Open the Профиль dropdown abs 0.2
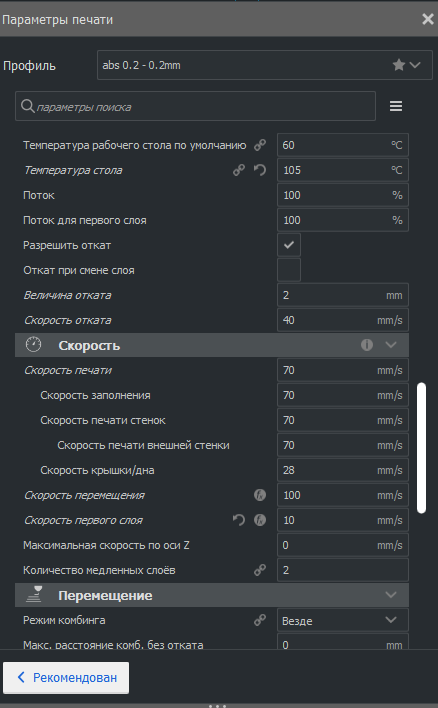Viewport: 438px width, 708px height. [x=265, y=65]
